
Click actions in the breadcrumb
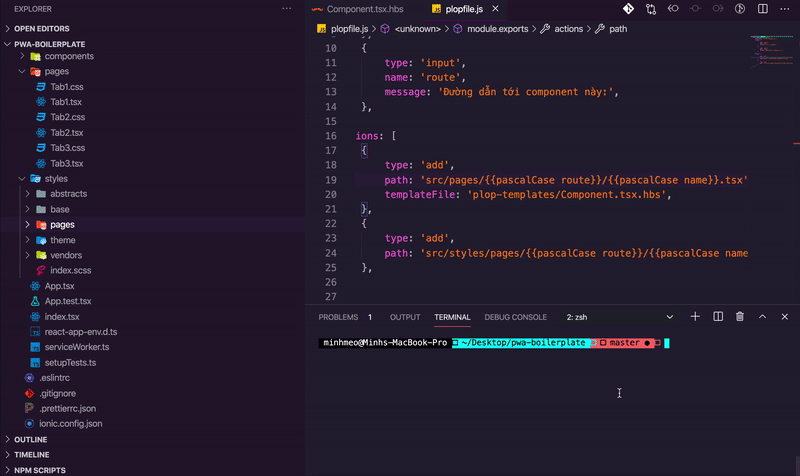[x=568, y=29]
